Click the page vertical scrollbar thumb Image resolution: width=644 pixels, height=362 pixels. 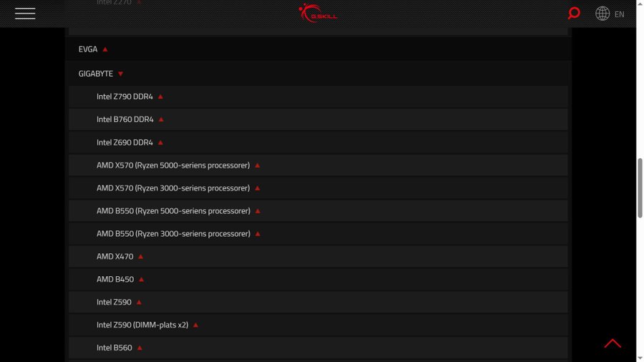[x=640, y=188]
